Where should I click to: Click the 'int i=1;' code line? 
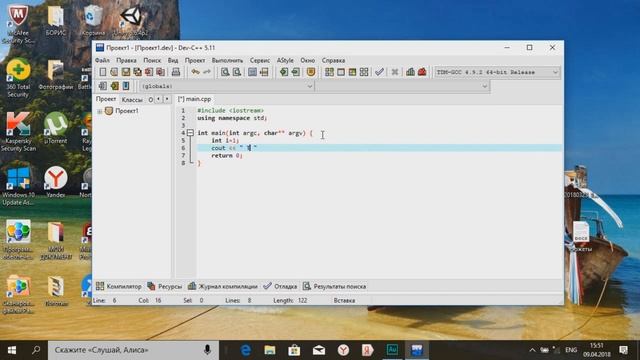click(x=225, y=140)
